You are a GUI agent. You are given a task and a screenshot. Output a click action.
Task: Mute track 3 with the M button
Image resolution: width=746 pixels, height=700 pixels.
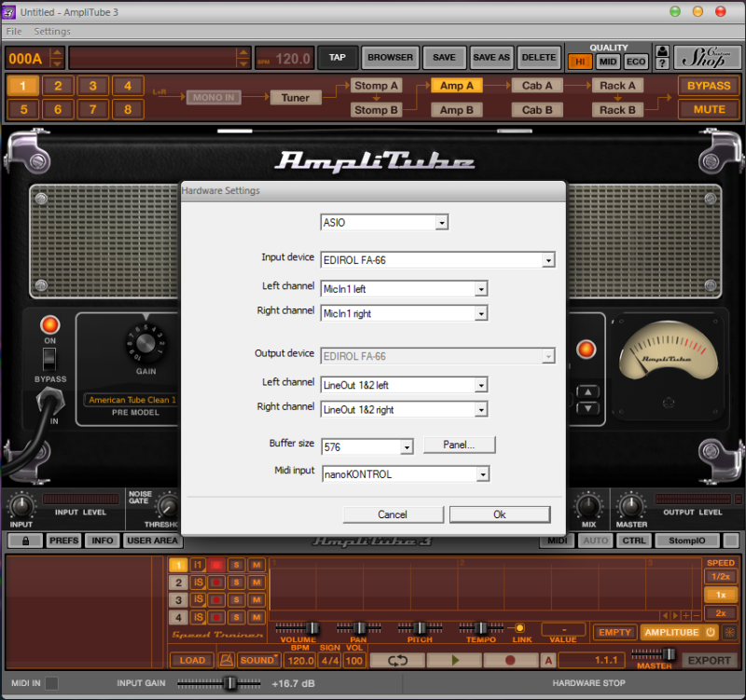coord(256,600)
